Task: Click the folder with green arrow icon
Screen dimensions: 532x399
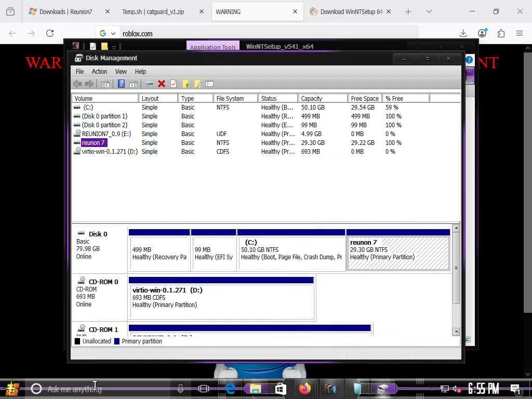Action: [x=185, y=84]
